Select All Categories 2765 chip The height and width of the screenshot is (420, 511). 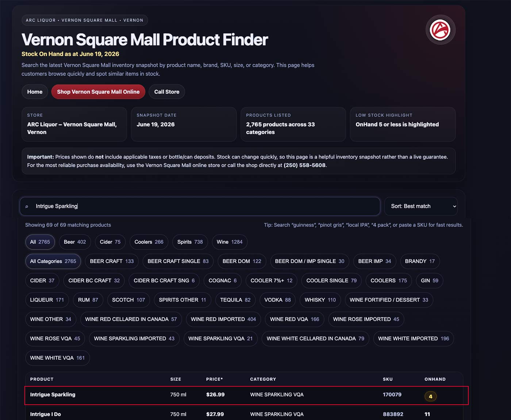coord(53,261)
